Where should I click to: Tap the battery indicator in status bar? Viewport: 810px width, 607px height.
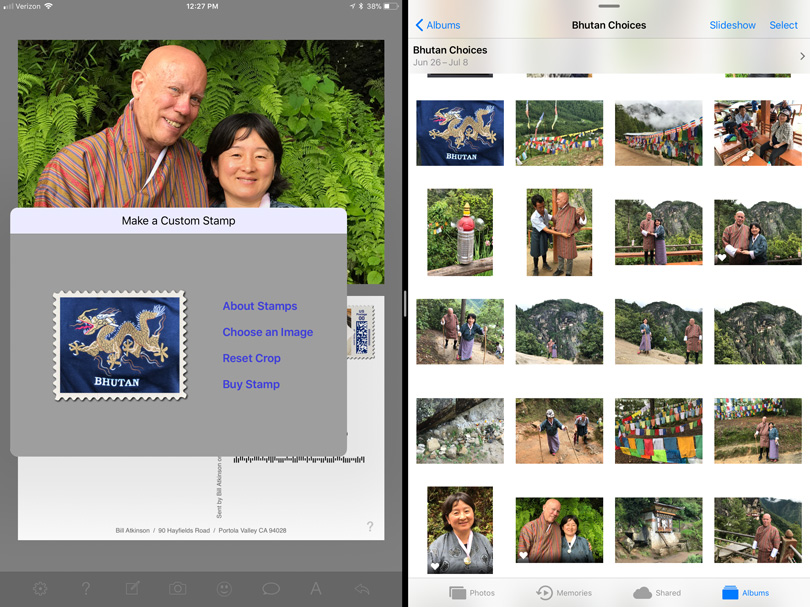point(391,6)
